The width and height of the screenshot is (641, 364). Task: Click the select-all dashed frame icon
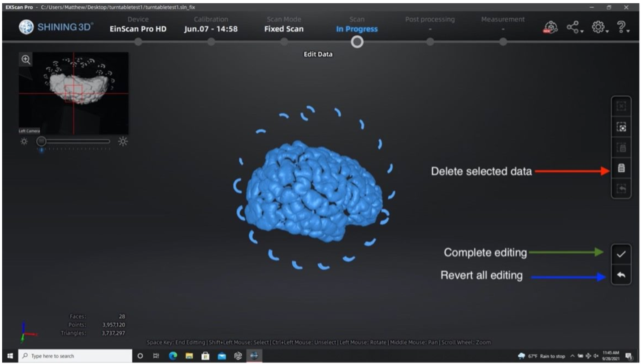click(x=621, y=127)
